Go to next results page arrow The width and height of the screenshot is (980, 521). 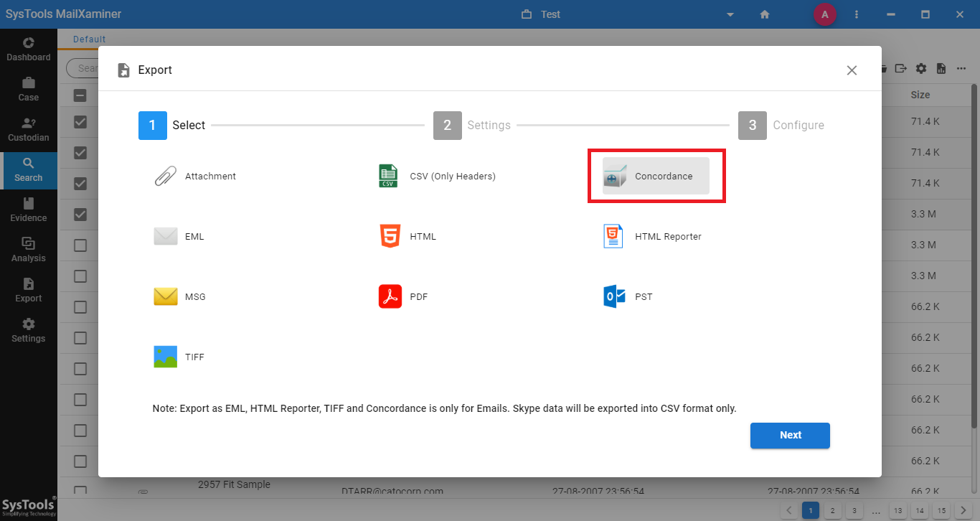coord(963,510)
